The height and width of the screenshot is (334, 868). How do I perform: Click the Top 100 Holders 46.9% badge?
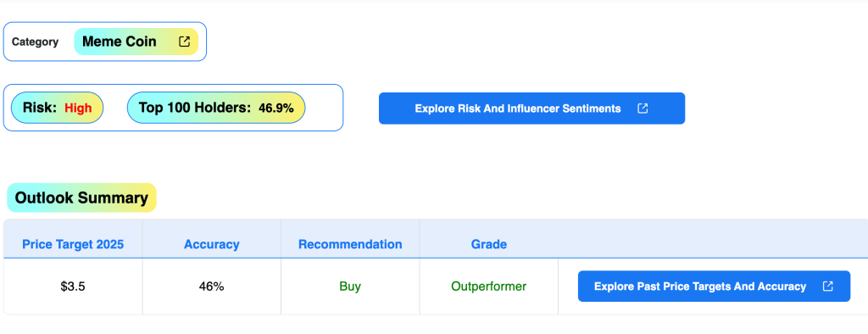point(216,108)
